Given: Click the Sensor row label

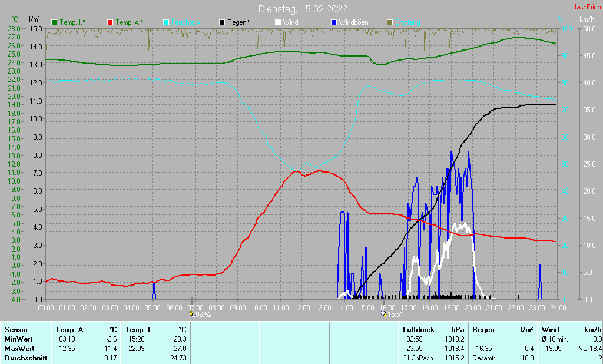Looking at the screenshot, I should point(16,330).
